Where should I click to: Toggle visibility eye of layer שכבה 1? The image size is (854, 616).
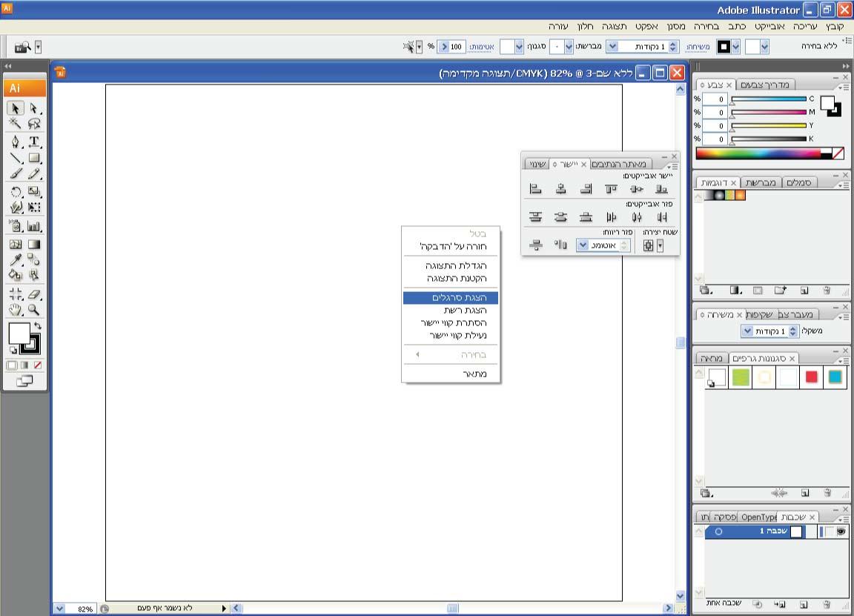pyautogui.click(x=841, y=531)
